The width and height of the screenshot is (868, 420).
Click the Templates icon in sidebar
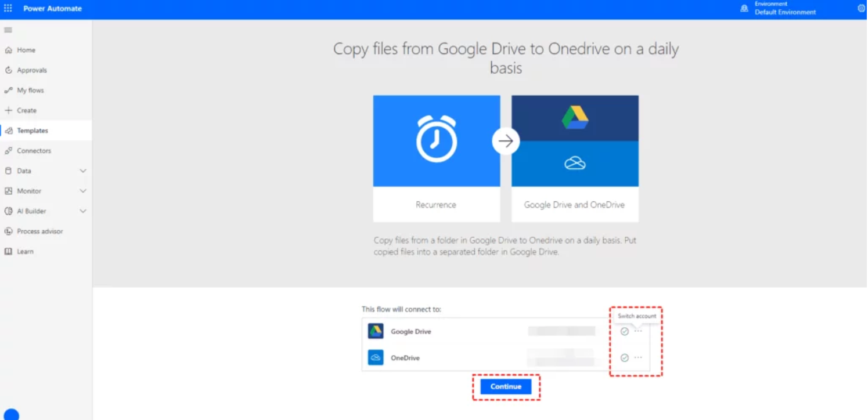(x=8, y=131)
